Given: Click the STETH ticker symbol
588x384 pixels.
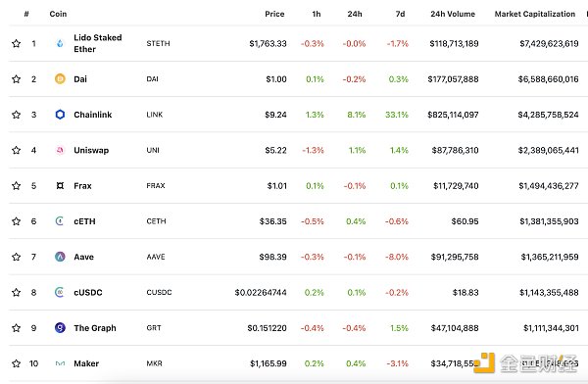Looking at the screenshot, I should pos(158,43).
